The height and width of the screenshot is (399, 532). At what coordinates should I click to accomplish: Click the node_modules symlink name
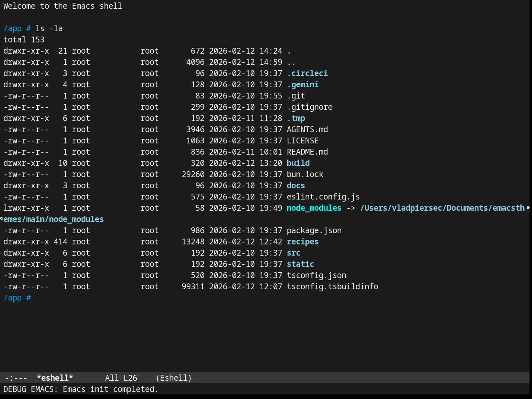pos(314,208)
